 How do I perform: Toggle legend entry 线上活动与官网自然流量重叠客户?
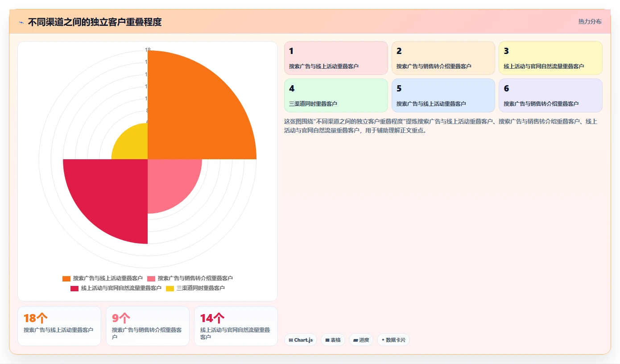coord(116,288)
